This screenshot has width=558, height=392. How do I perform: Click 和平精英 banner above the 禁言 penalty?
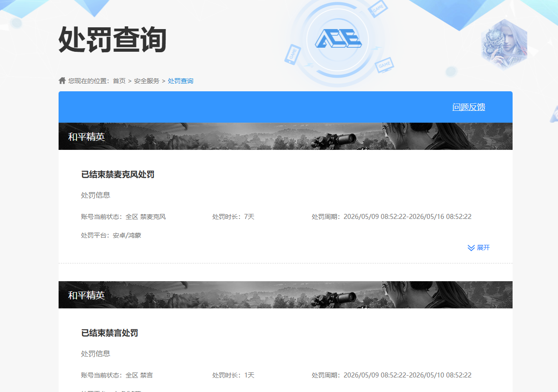[286, 295]
